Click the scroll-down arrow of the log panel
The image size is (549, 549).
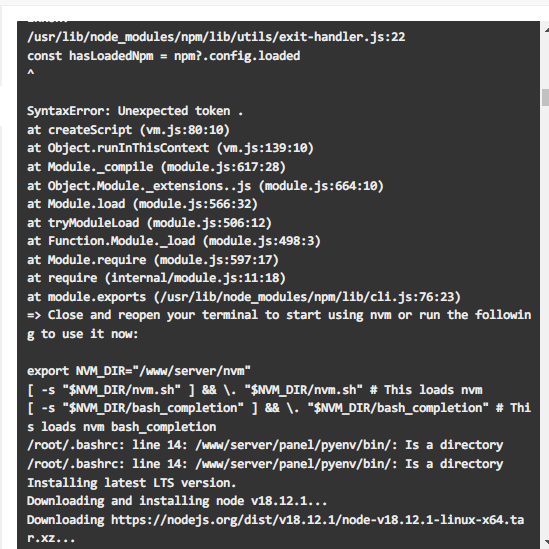pyautogui.click(x=547, y=542)
